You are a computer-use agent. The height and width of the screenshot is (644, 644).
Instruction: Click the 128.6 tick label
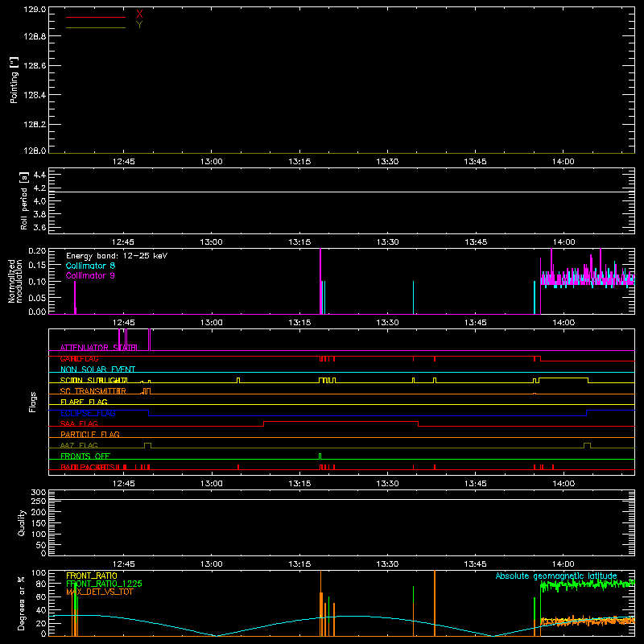point(35,66)
